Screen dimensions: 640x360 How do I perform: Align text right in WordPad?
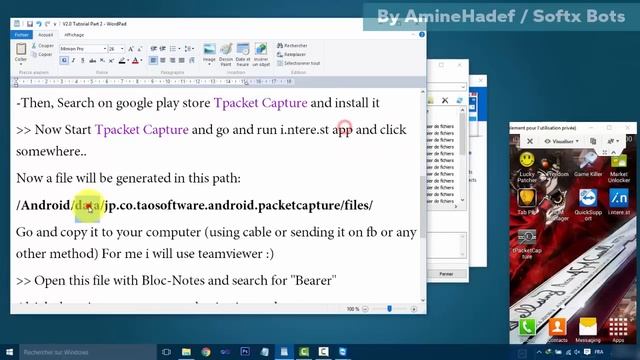point(172,60)
